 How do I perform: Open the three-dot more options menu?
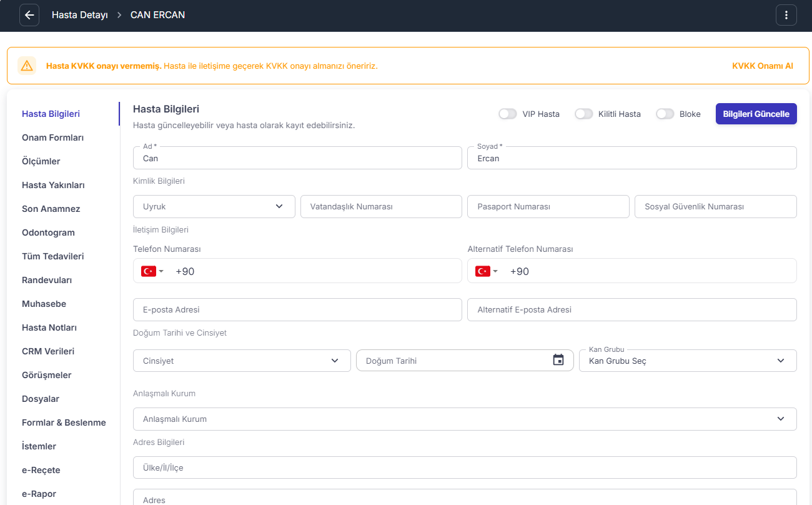coord(786,15)
